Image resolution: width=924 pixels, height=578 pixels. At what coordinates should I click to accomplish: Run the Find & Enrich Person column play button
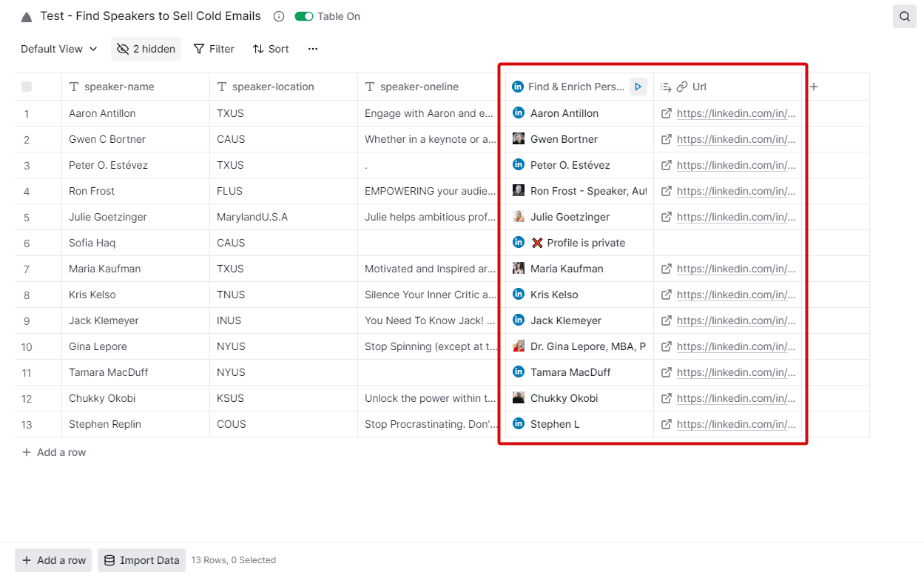pyautogui.click(x=638, y=87)
